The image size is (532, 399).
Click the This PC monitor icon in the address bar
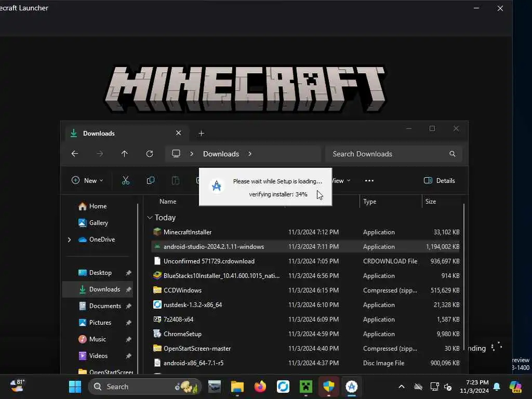pos(176,154)
